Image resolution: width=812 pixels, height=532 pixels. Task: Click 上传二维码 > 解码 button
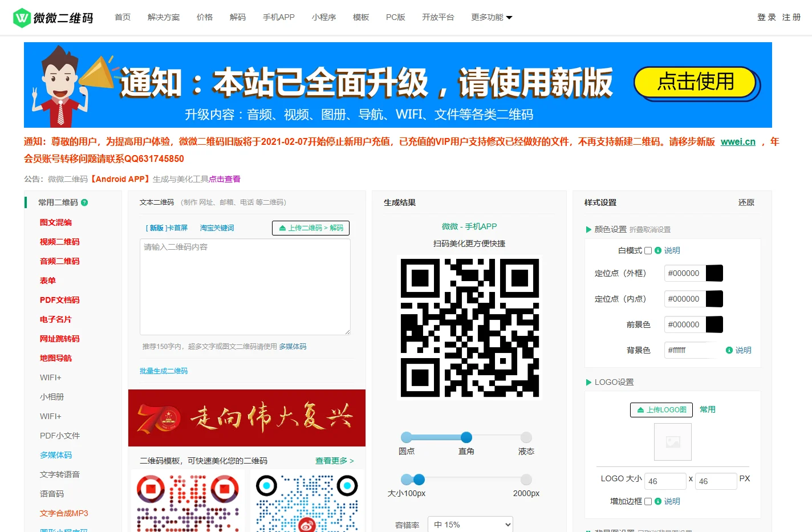pos(311,228)
